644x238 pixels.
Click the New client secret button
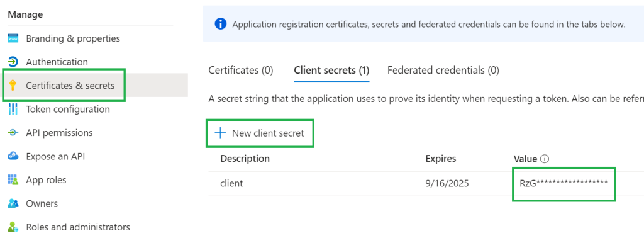[x=260, y=133]
